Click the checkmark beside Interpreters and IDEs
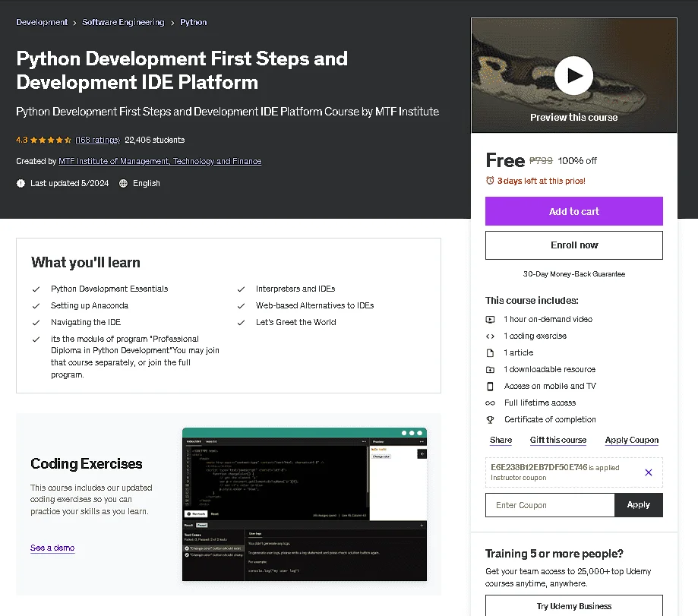 (241, 289)
